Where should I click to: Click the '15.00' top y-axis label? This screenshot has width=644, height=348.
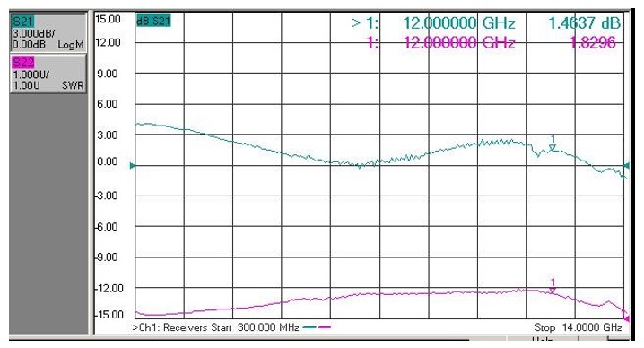tap(108, 19)
